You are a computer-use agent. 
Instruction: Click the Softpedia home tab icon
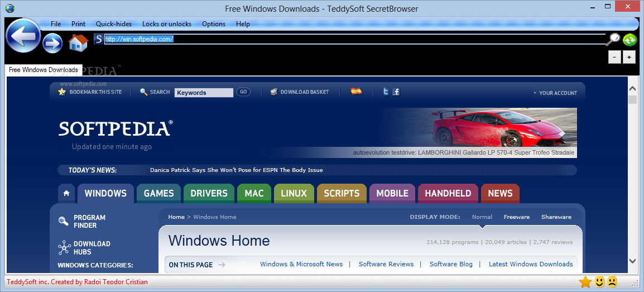click(66, 193)
